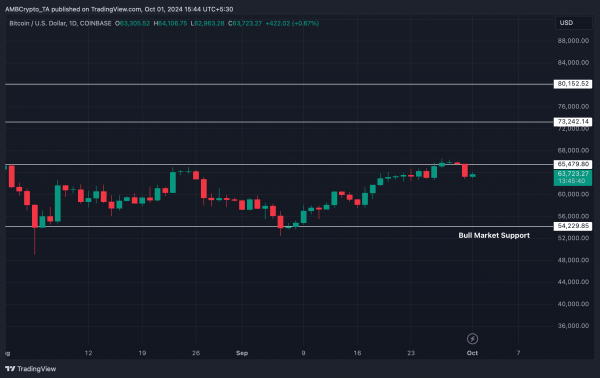Click the 44,000.00 price axis label

(573, 282)
